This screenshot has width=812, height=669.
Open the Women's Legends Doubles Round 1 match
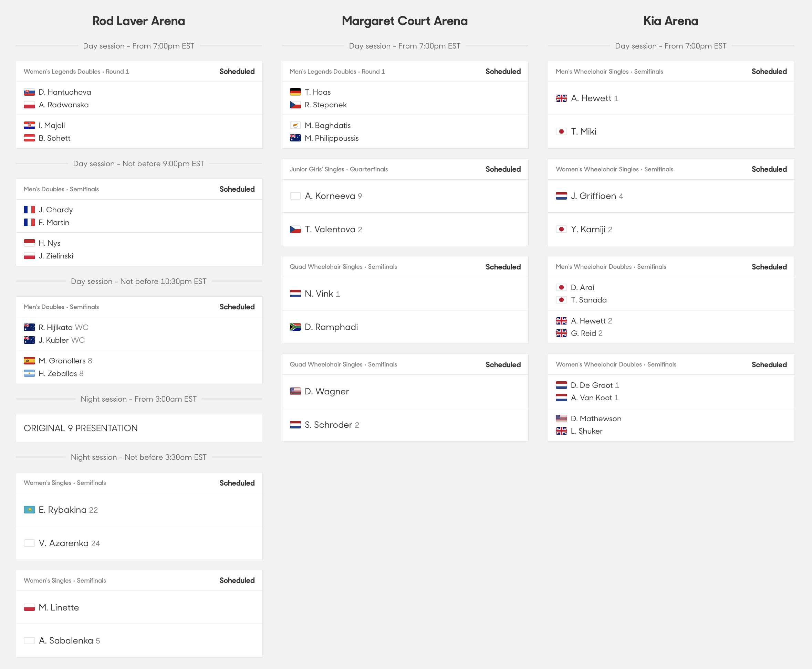[x=139, y=105]
